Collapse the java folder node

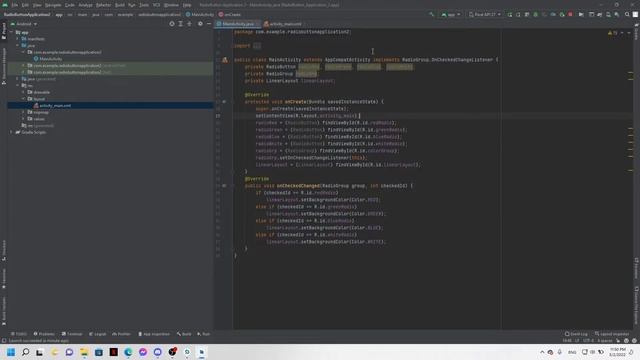coord(18,46)
